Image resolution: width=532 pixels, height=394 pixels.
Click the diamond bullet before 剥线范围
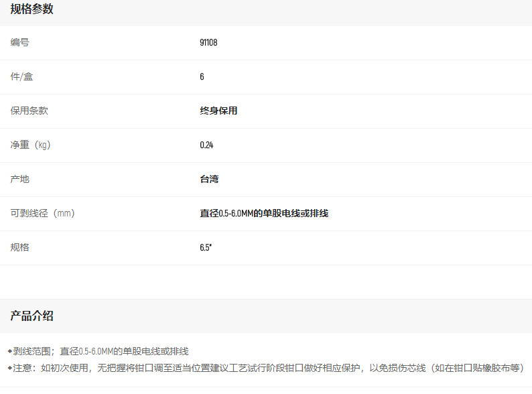tap(9, 351)
